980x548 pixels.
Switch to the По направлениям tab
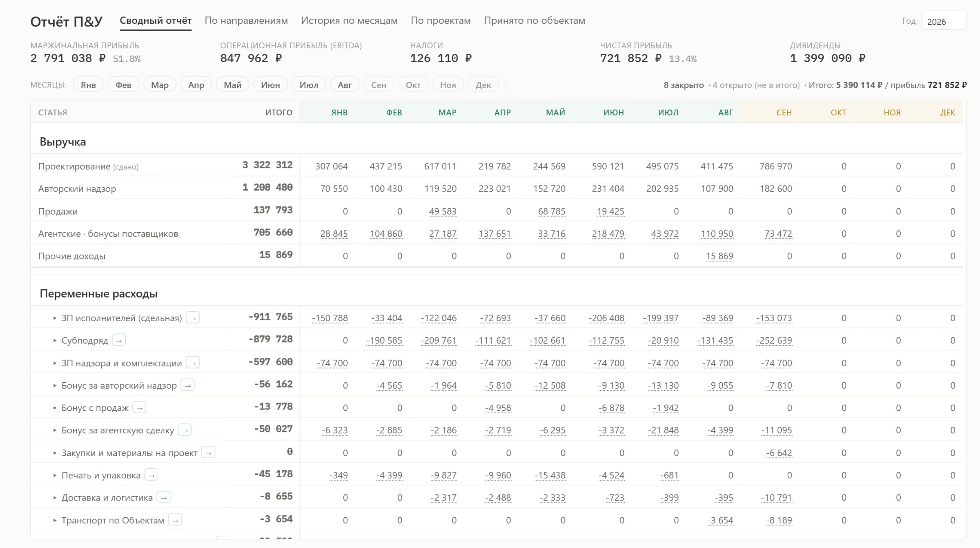pos(246,21)
